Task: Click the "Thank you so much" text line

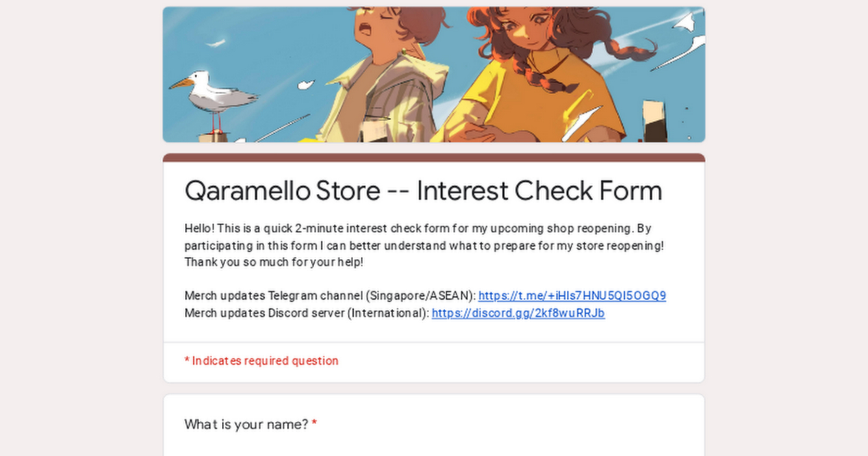Action: click(274, 262)
